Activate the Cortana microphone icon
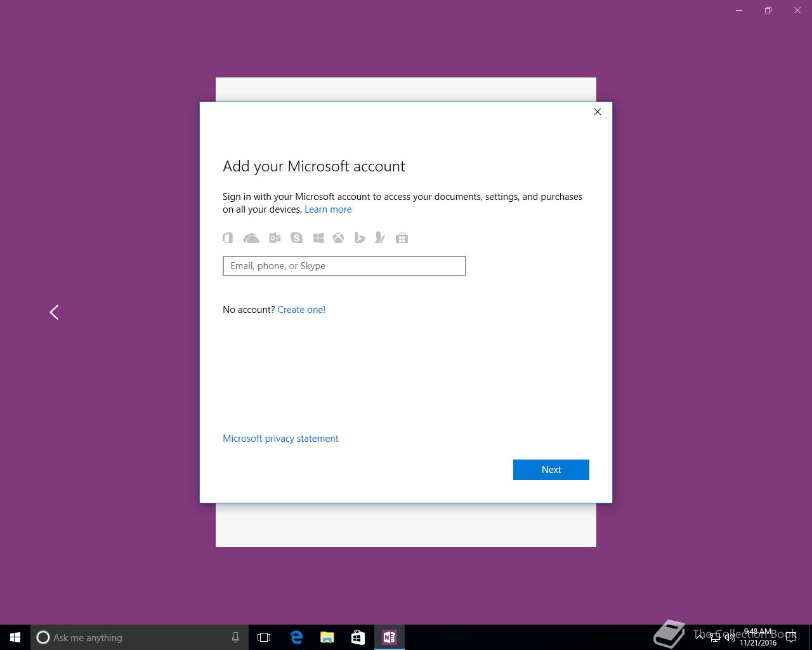Image resolution: width=812 pixels, height=650 pixels. pyautogui.click(x=235, y=637)
